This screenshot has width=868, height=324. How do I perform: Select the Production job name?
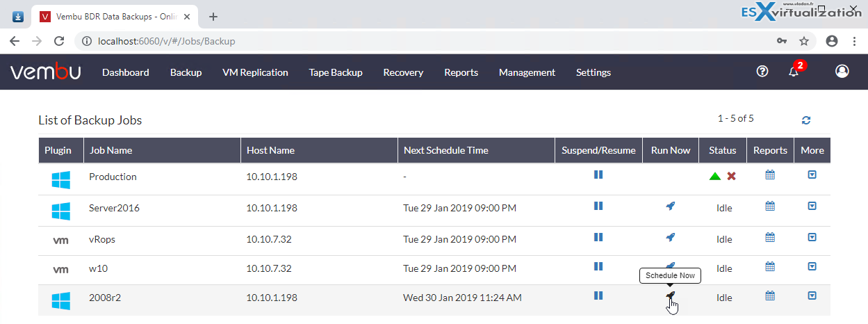(113, 177)
